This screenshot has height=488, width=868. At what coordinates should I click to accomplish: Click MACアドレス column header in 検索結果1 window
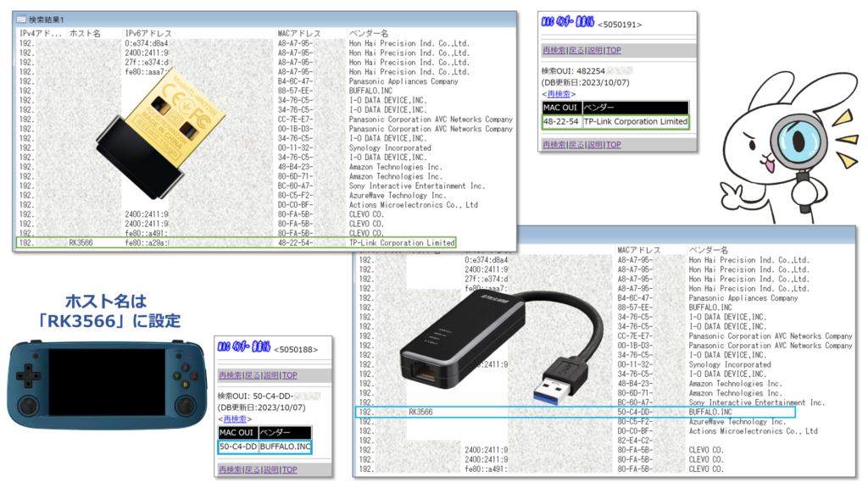[299, 33]
